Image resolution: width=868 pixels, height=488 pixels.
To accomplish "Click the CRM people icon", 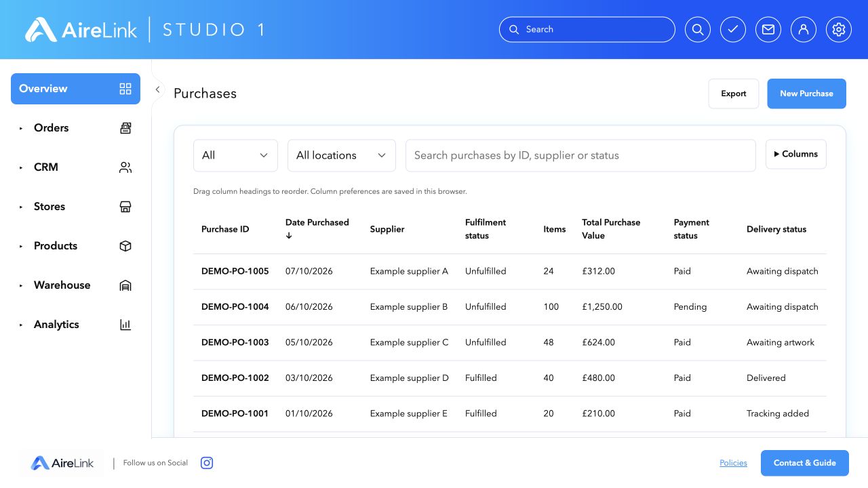I will [125, 167].
